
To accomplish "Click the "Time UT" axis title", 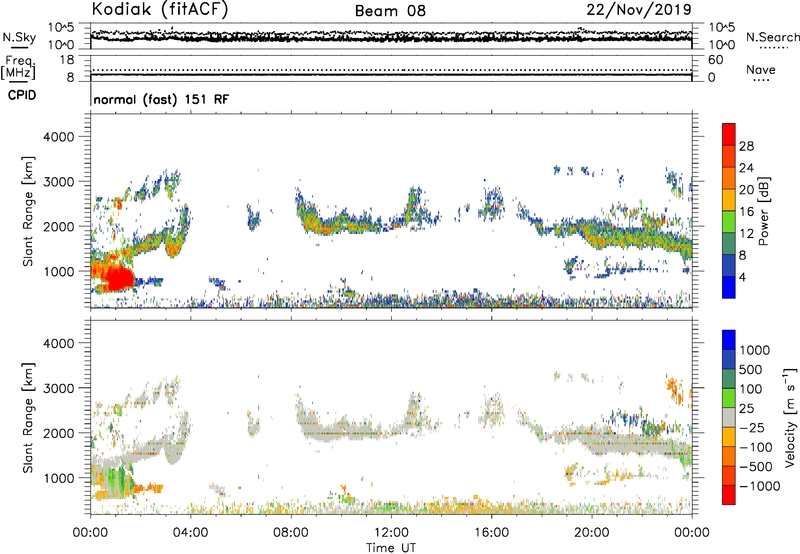I will tap(391, 548).
